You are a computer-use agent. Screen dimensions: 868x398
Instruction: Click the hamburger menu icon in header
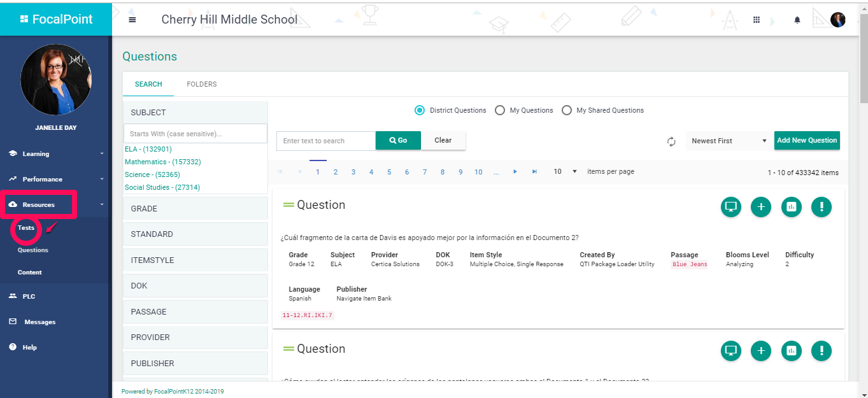coord(132,20)
